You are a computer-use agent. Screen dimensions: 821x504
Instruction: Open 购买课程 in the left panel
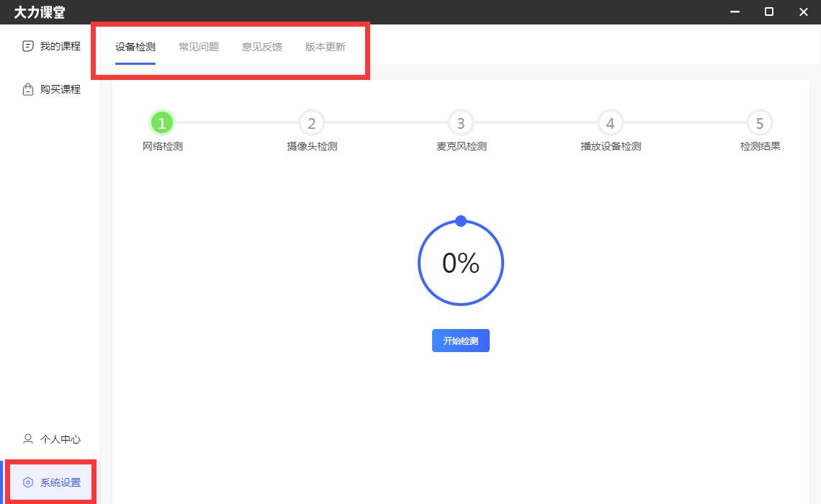53,89
